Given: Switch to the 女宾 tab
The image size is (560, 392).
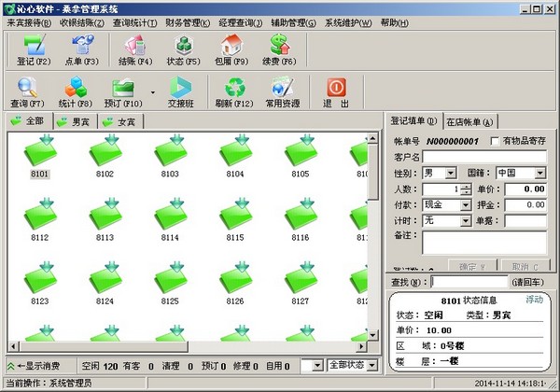Looking at the screenshot, I should 121,122.
